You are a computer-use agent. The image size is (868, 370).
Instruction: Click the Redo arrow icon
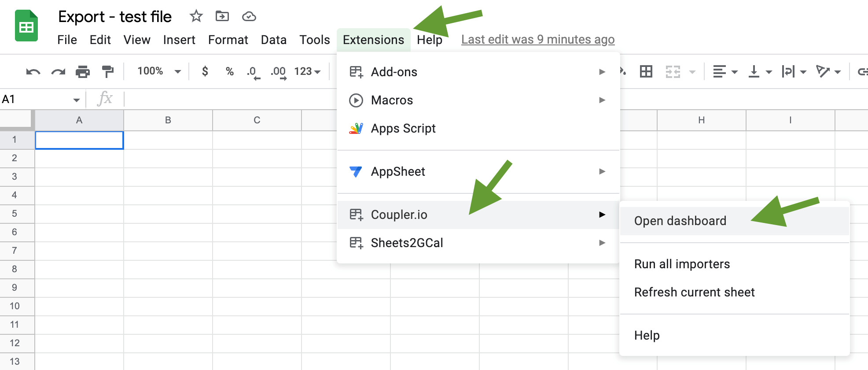58,71
